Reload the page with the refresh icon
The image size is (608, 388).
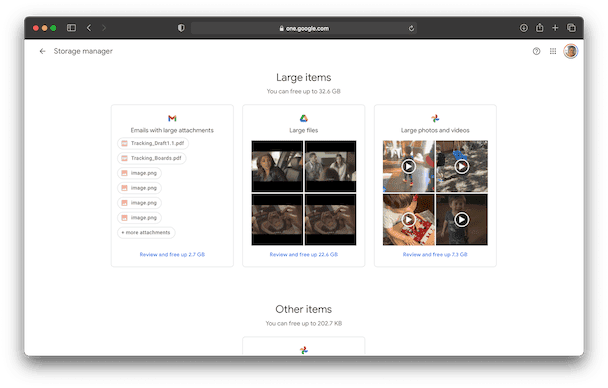point(411,28)
